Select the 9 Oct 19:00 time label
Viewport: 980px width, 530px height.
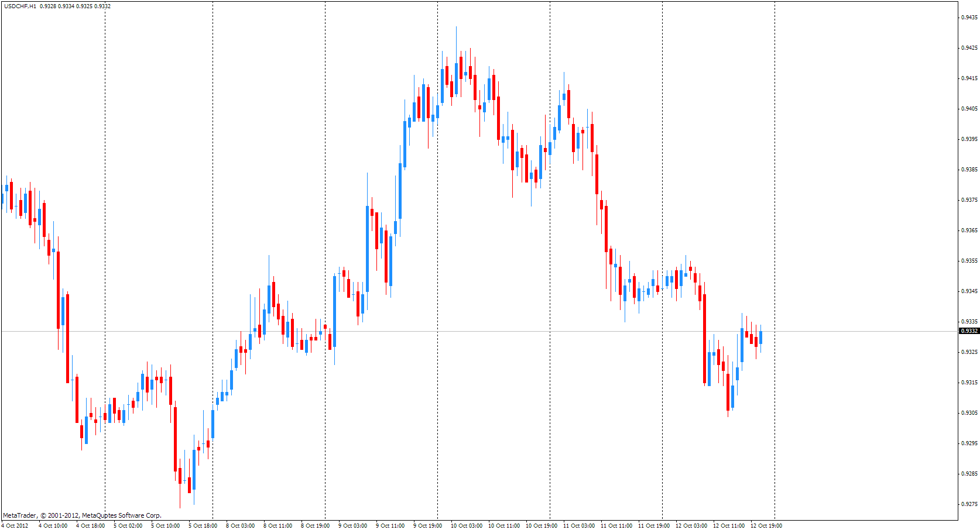tap(427, 526)
